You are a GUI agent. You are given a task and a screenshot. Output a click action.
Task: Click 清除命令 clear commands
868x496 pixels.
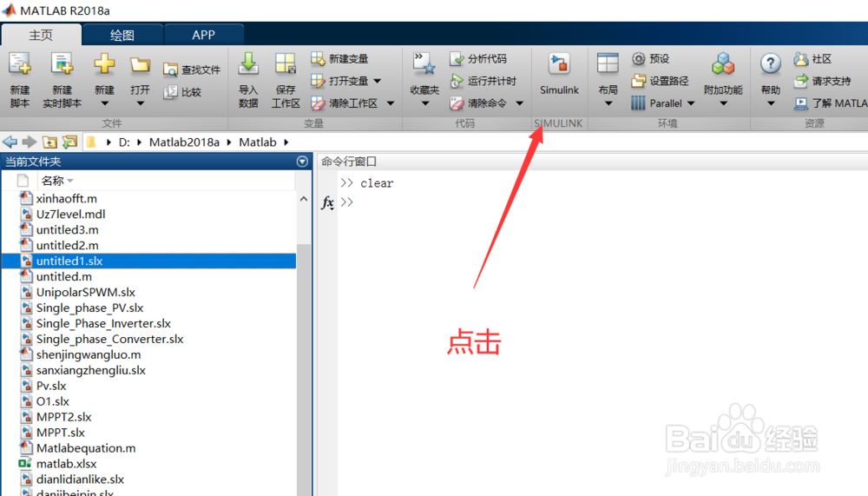[x=478, y=103]
